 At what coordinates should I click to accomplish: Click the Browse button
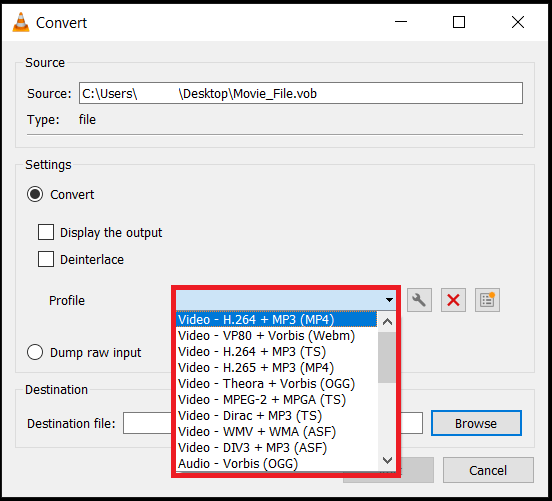pos(476,423)
